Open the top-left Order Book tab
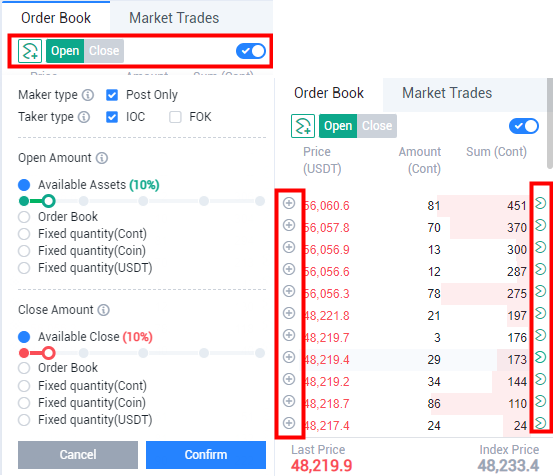 [x=56, y=18]
